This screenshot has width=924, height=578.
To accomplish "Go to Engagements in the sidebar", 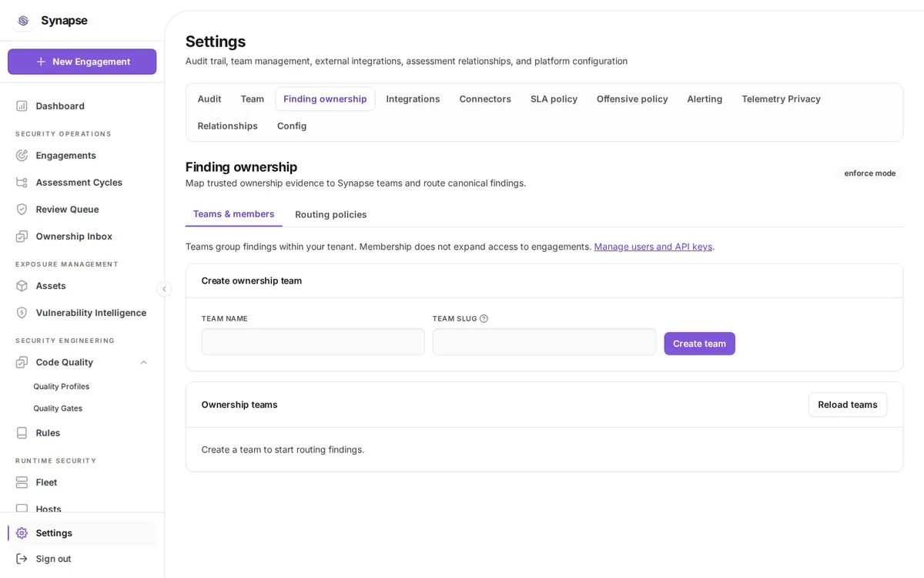I will 82,155.
